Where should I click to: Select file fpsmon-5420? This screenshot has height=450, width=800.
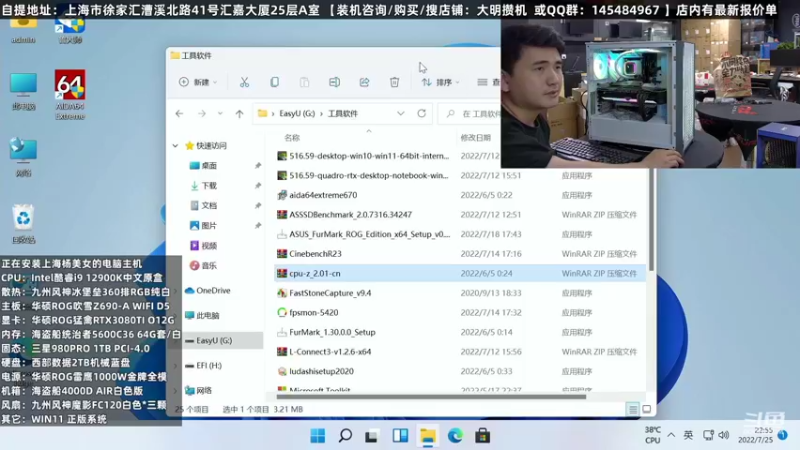[x=313, y=313]
